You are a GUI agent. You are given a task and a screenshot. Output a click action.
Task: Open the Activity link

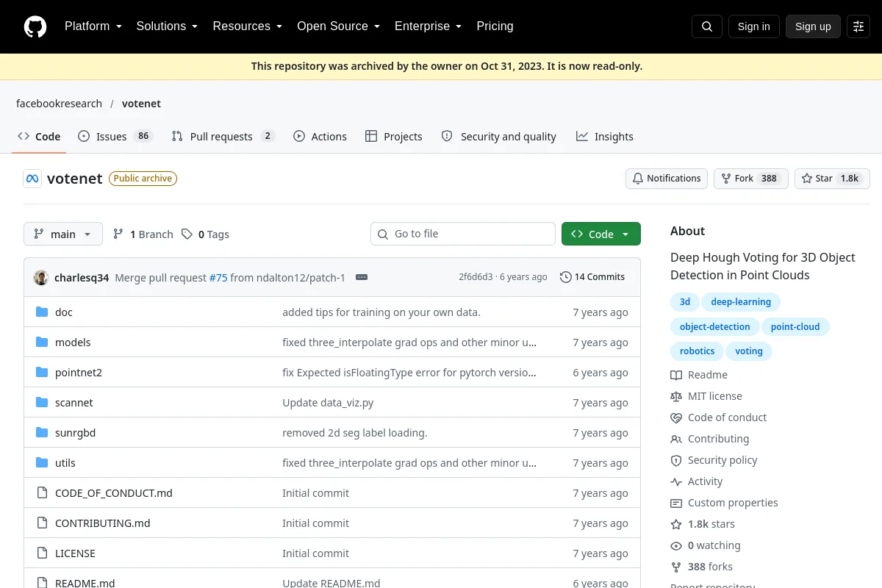pos(696,481)
